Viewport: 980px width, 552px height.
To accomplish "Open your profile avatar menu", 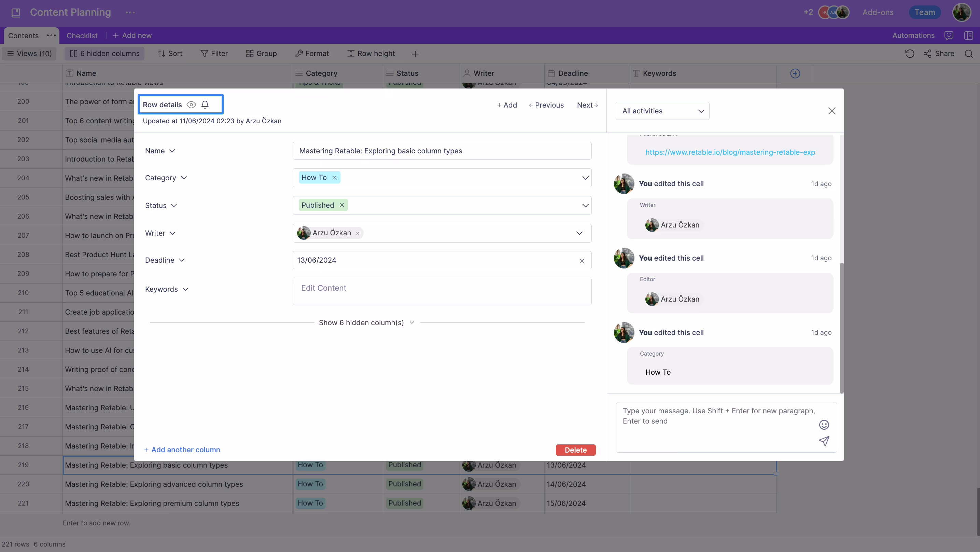I will tap(961, 13).
